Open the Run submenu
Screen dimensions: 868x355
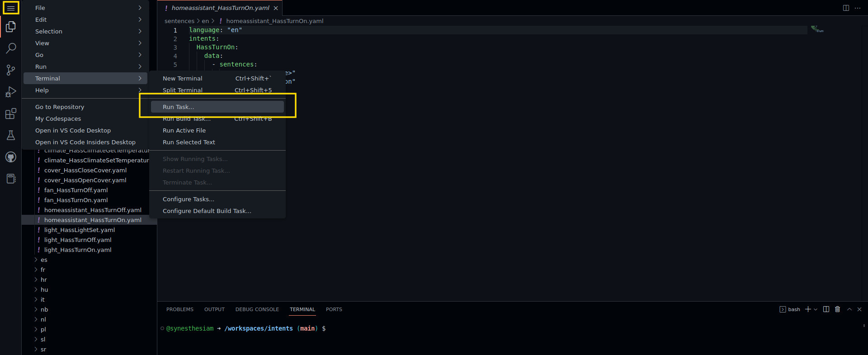85,66
